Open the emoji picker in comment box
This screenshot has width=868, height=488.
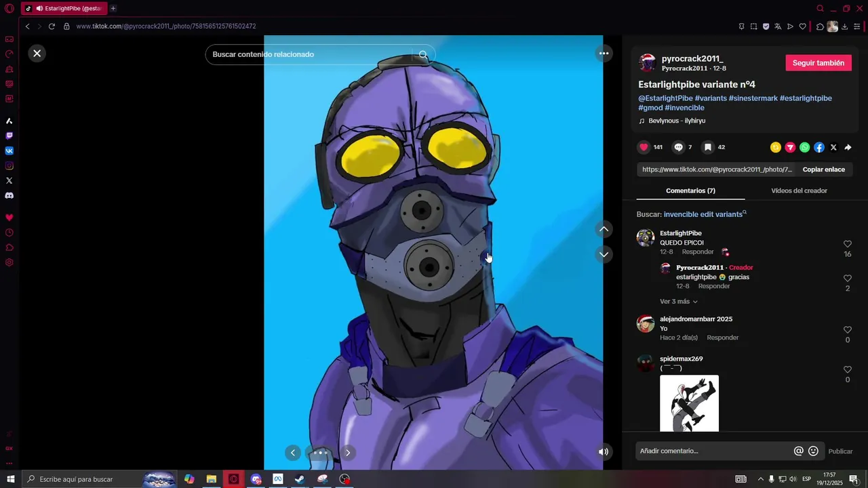point(813,451)
